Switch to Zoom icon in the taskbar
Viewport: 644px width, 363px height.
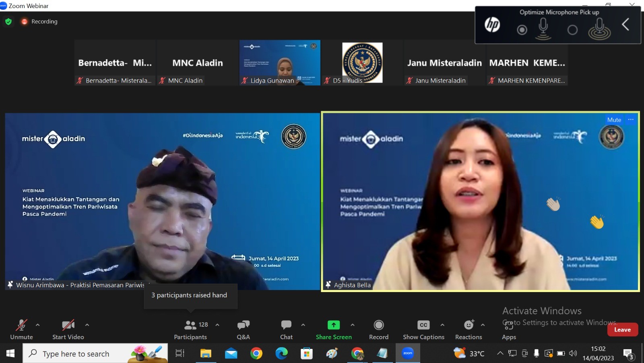pyautogui.click(x=408, y=353)
